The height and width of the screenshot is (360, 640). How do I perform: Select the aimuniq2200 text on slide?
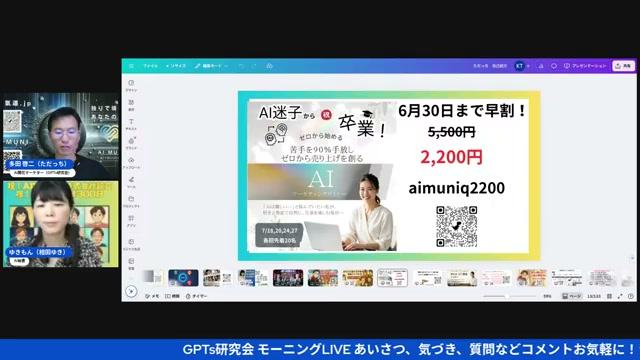click(457, 188)
